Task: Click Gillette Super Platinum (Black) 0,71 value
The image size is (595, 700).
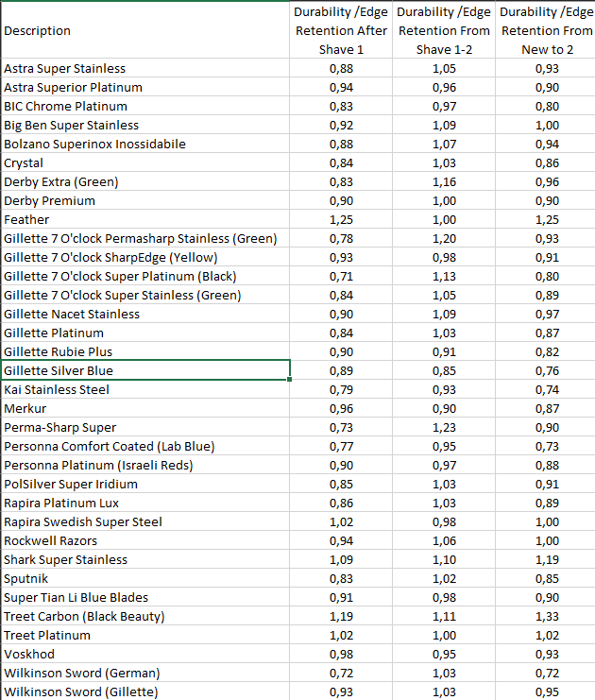Action: click(341, 277)
